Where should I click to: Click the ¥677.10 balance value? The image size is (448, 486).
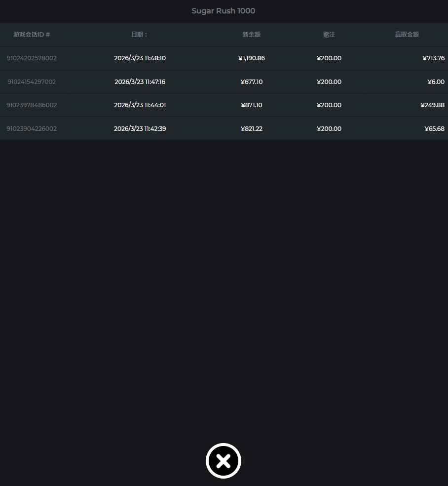pos(251,82)
